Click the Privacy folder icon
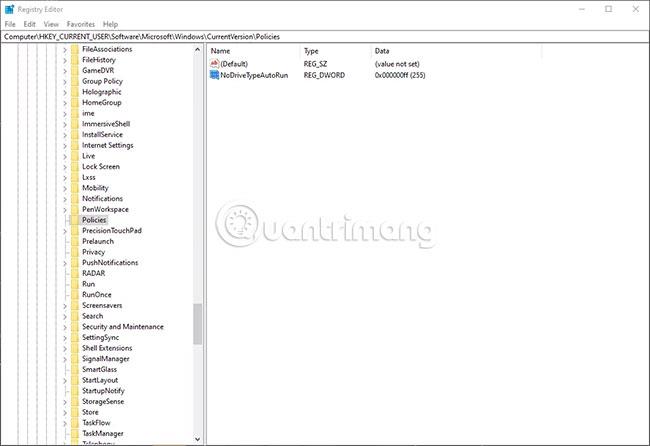 click(x=75, y=252)
